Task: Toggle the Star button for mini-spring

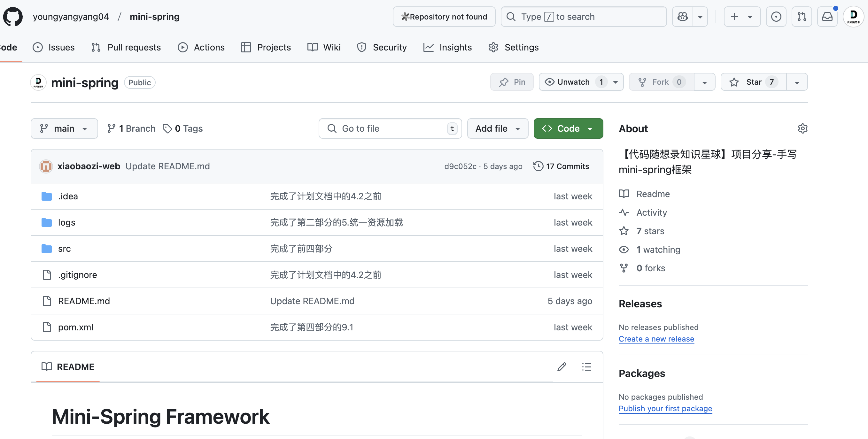Action: pos(754,82)
